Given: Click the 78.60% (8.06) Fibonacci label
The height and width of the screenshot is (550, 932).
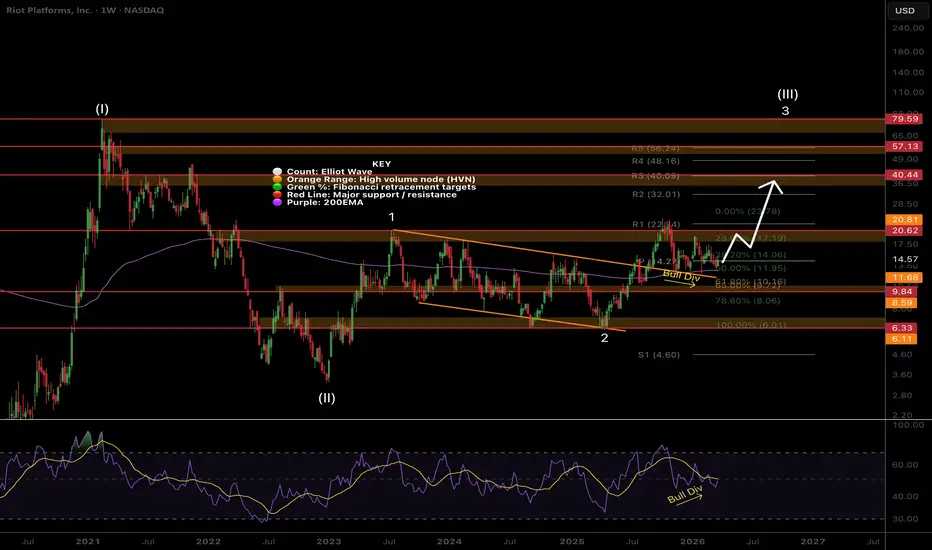Looking at the screenshot, I should (748, 301).
